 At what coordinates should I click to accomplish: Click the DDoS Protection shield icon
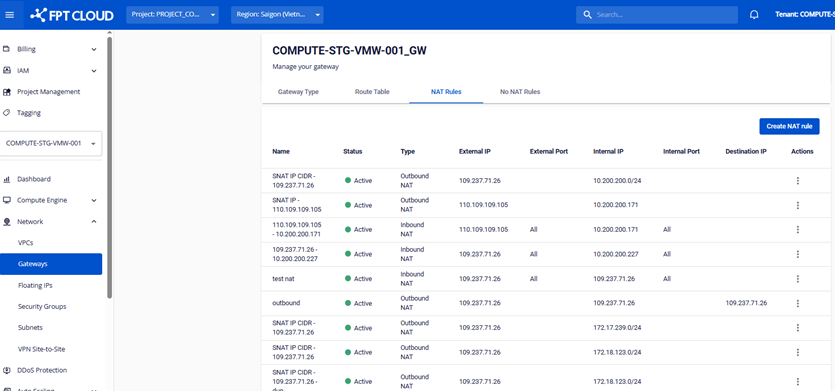7,370
